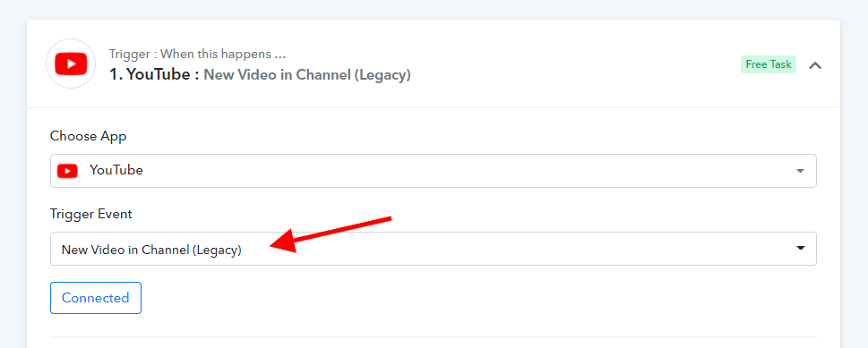
Task: Click the 'Trigger : When this happens ...' text
Action: [197, 55]
